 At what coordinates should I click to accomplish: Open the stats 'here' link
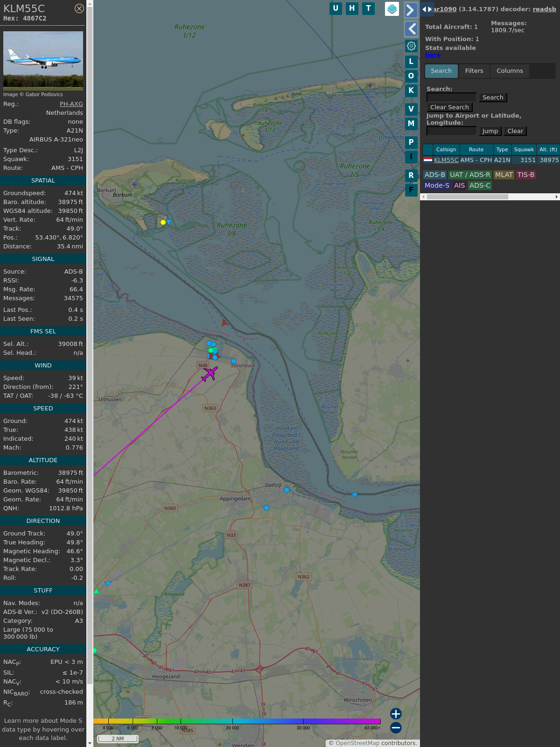(433, 55)
